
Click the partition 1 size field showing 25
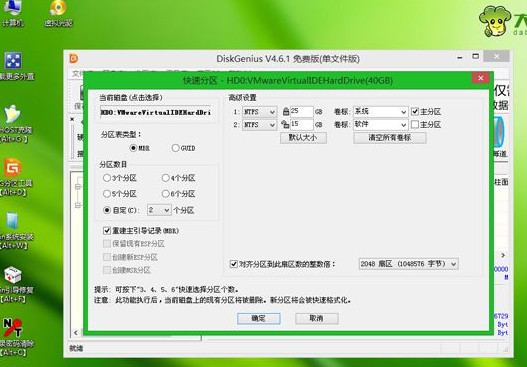pyautogui.click(x=301, y=112)
